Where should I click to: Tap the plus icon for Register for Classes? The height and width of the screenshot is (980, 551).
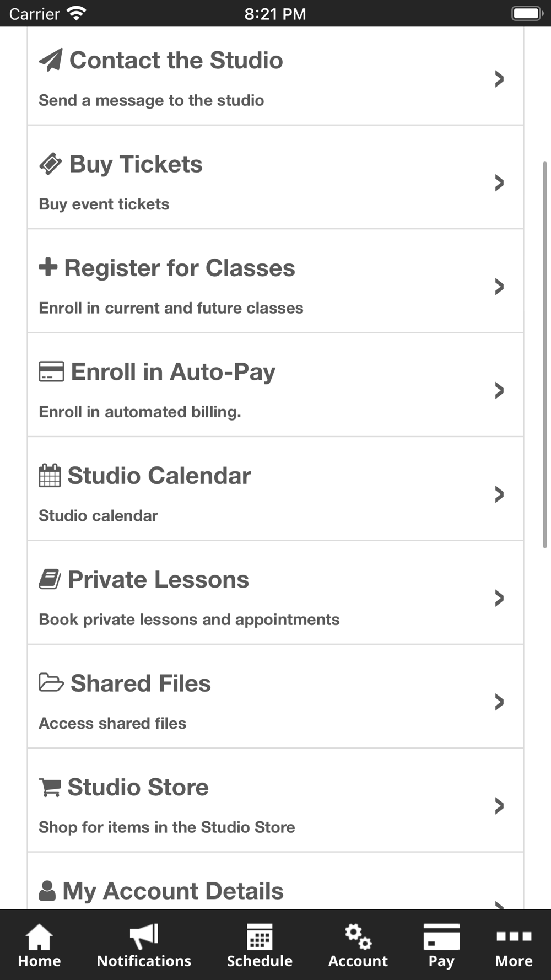point(48,267)
